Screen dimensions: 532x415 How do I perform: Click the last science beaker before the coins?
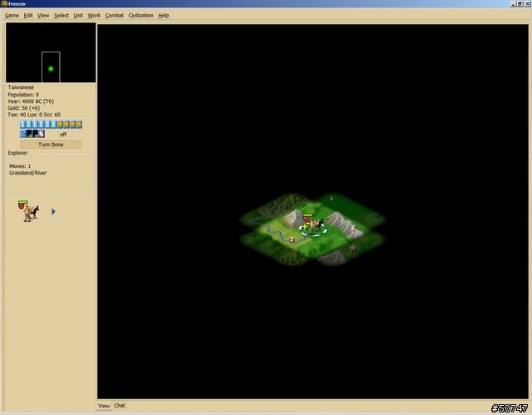(x=53, y=125)
